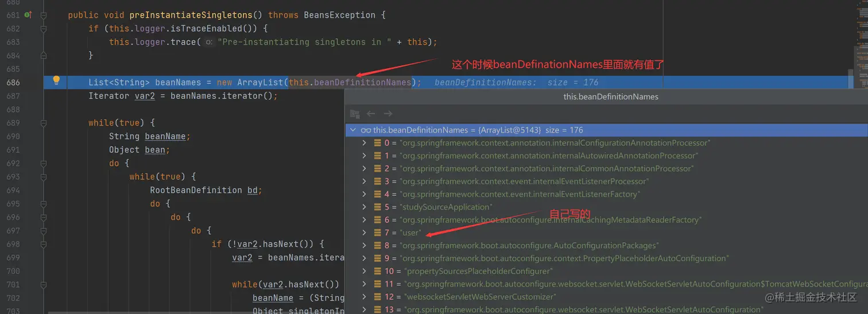Click the glasses watch icon on this.beanDefinitionNames row
Image resolution: width=868 pixels, height=314 pixels.
[x=366, y=130]
